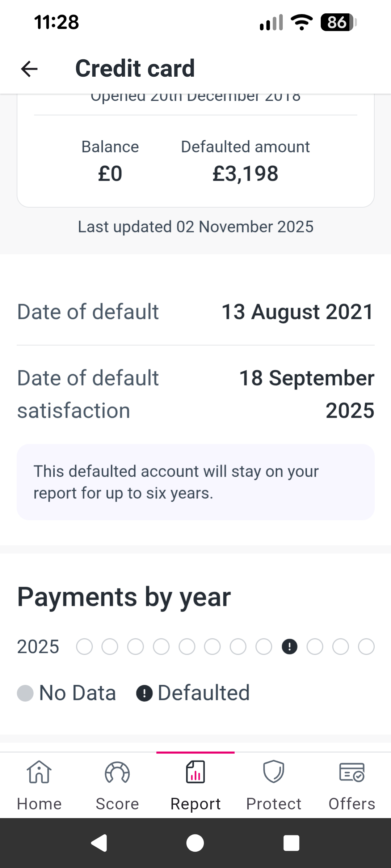Open the Home tab icon
This screenshot has width=391, height=868.
click(39, 772)
